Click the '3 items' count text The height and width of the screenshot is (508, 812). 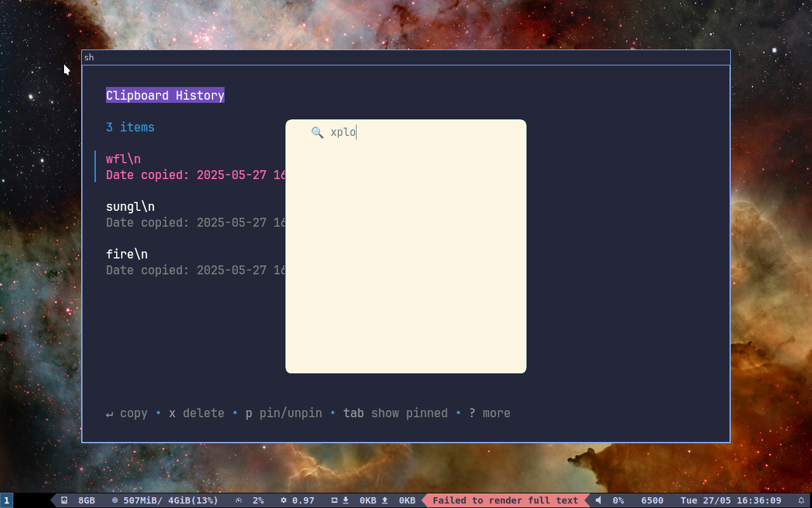[130, 127]
